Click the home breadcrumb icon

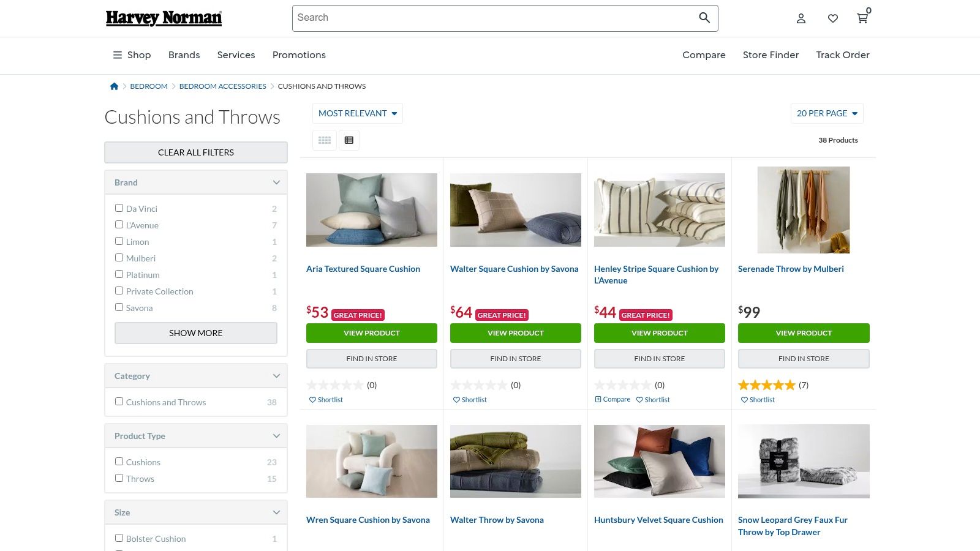pos(114,86)
